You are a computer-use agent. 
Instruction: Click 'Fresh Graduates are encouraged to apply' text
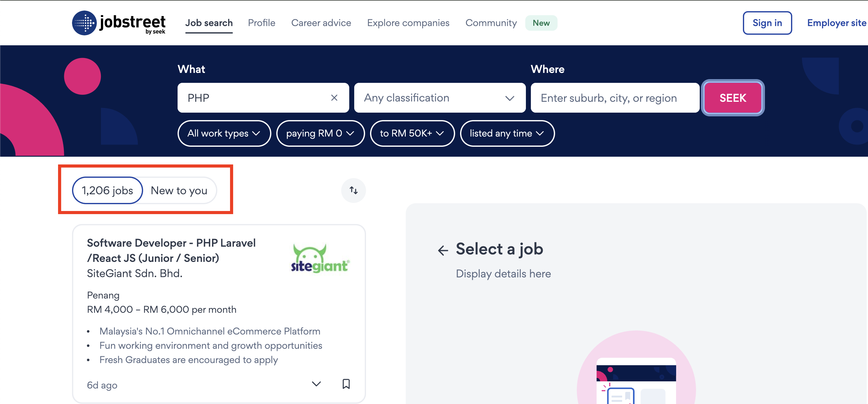coord(188,360)
